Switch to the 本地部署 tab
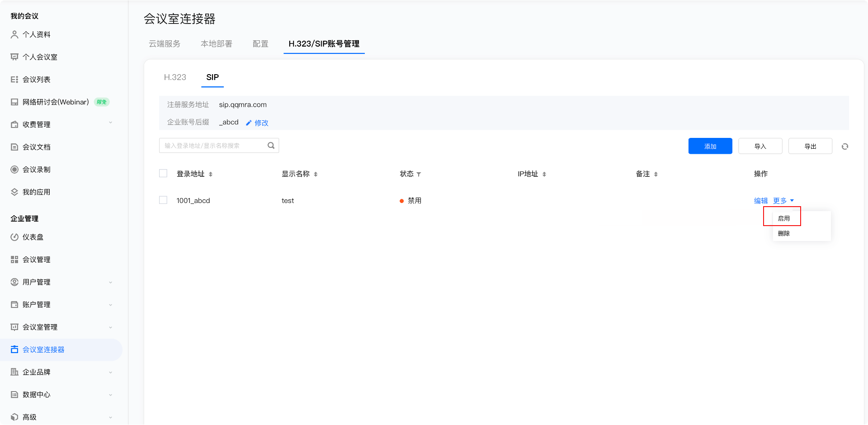The height and width of the screenshot is (425, 868). pyautogui.click(x=217, y=44)
